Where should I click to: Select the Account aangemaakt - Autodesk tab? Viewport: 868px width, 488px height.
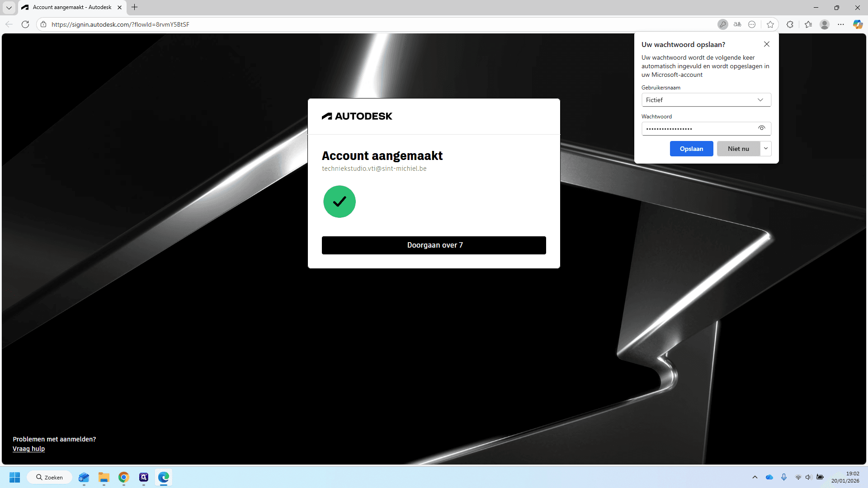pos(72,7)
